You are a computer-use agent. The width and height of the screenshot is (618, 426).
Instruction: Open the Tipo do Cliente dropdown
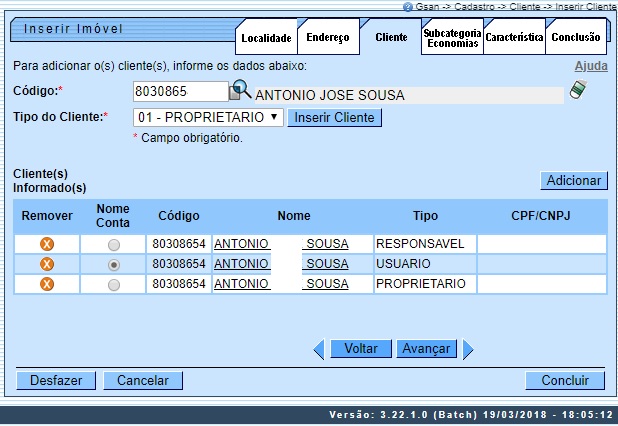click(208, 117)
